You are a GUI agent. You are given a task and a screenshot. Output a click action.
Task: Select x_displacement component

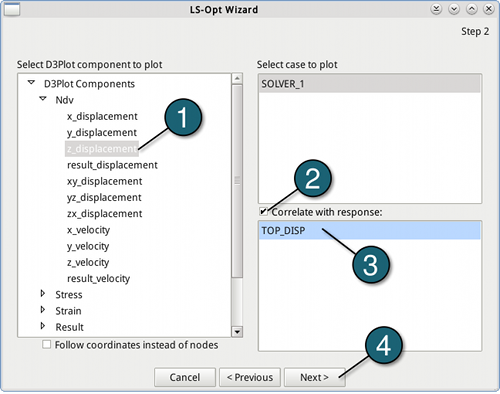(x=102, y=116)
